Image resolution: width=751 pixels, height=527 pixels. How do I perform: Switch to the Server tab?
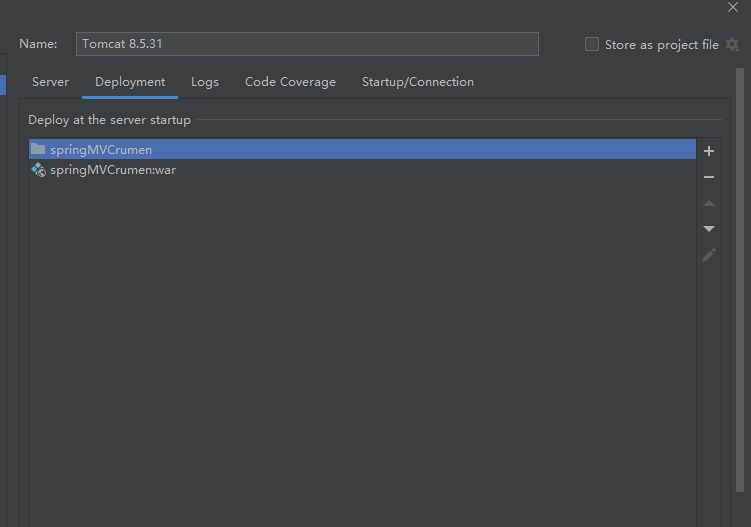(50, 82)
